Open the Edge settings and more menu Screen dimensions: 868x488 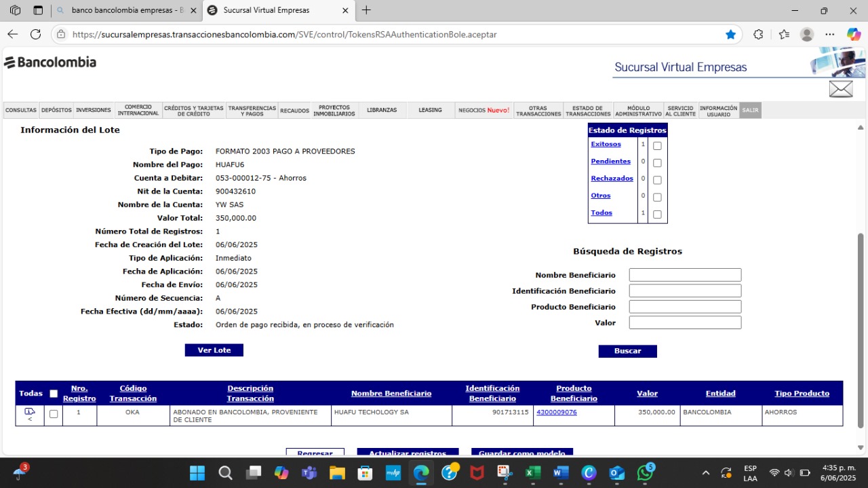click(x=830, y=34)
